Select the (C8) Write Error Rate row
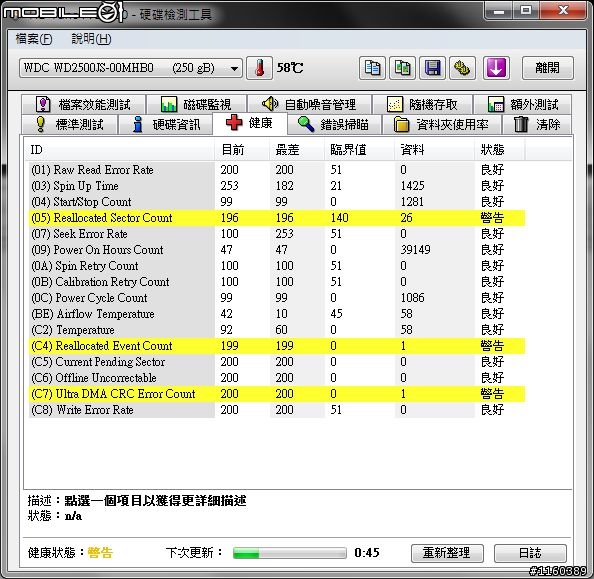594x579 pixels. coord(277,410)
